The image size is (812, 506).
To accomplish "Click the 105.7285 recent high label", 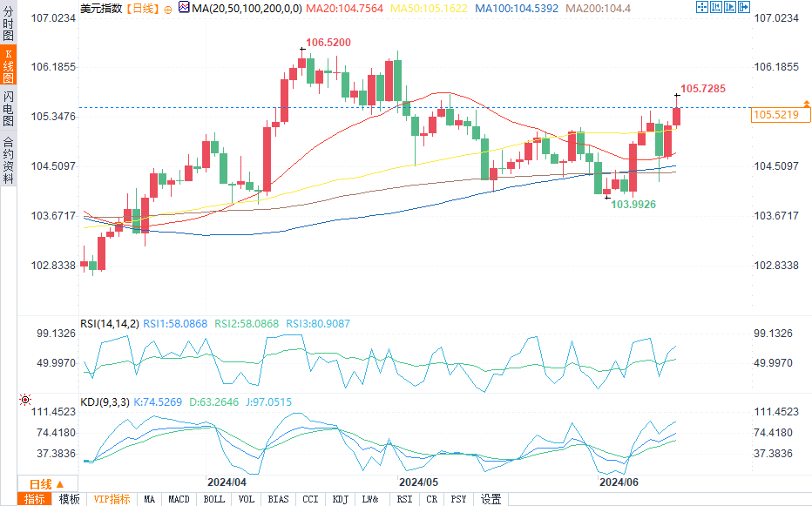I will pyautogui.click(x=703, y=89).
